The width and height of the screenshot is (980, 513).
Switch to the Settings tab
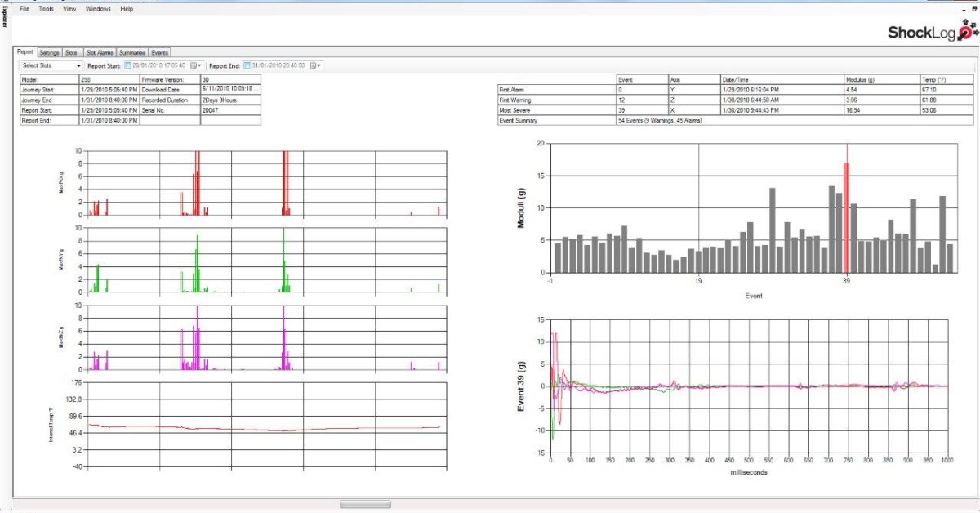49,52
